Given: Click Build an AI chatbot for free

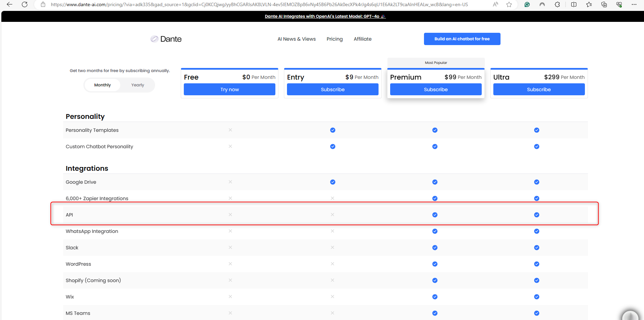Looking at the screenshot, I should [x=462, y=39].
